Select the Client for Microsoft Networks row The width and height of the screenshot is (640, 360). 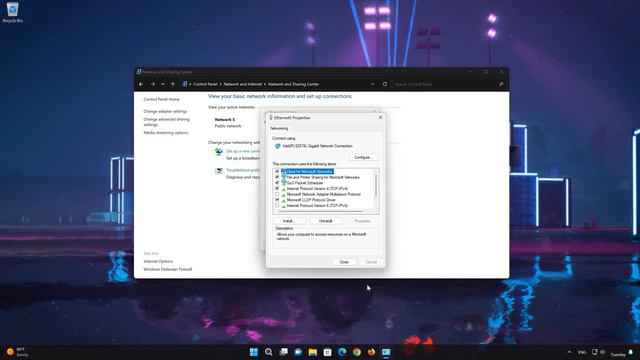coord(307,171)
